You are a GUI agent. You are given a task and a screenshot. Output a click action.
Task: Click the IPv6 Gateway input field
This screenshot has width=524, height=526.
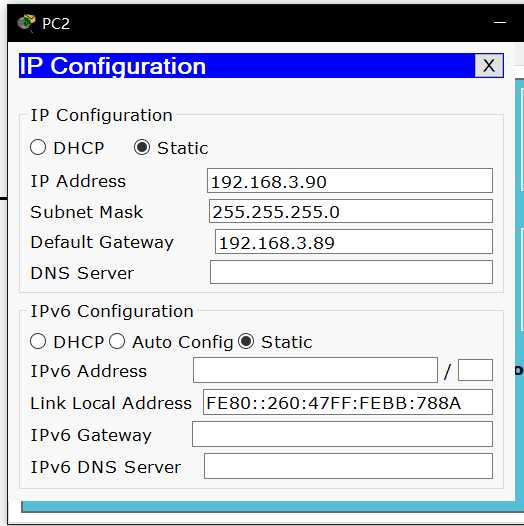pyautogui.click(x=342, y=434)
